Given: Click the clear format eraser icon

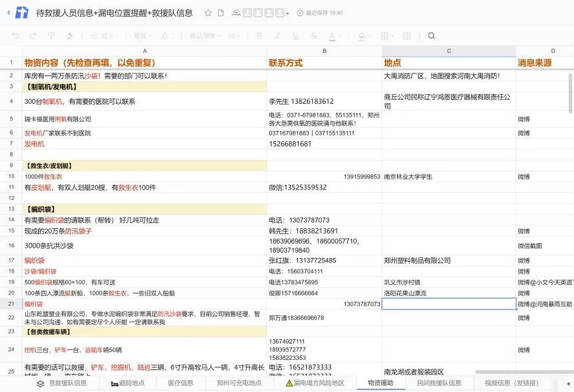Looking at the screenshot, I should (69, 36).
